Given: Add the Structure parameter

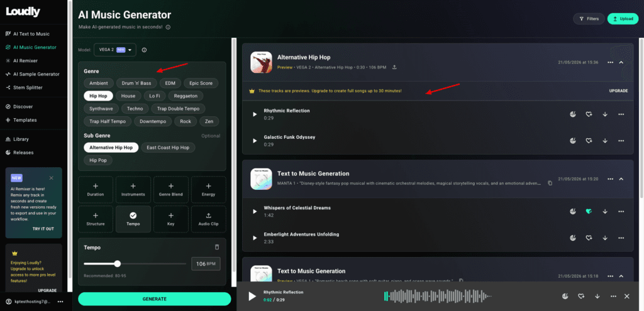Looking at the screenshot, I should pyautogui.click(x=96, y=219).
